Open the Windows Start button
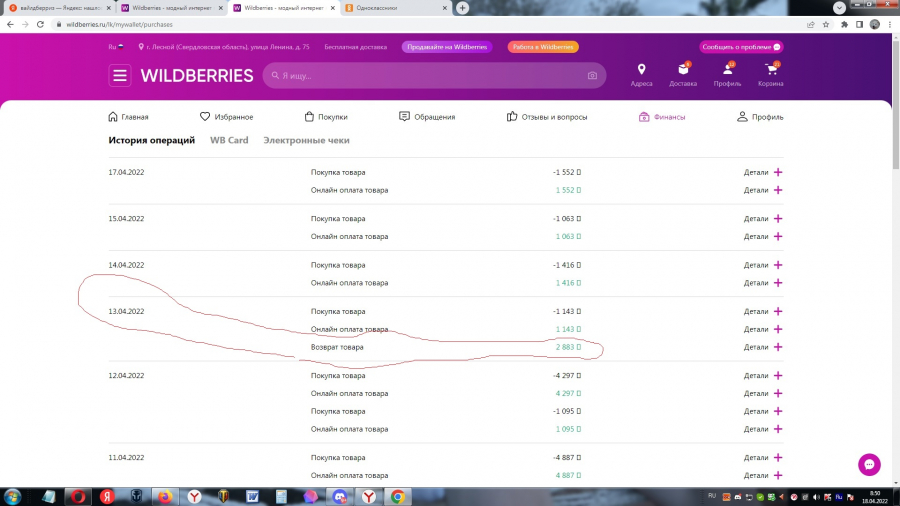This screenshot has width=900, height=506. click(12, 497)
